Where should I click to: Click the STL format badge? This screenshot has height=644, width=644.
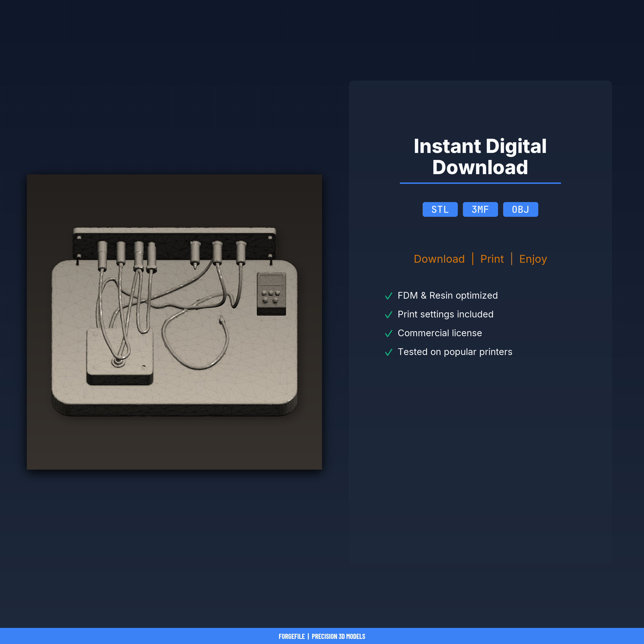click(x=440, y=209)
